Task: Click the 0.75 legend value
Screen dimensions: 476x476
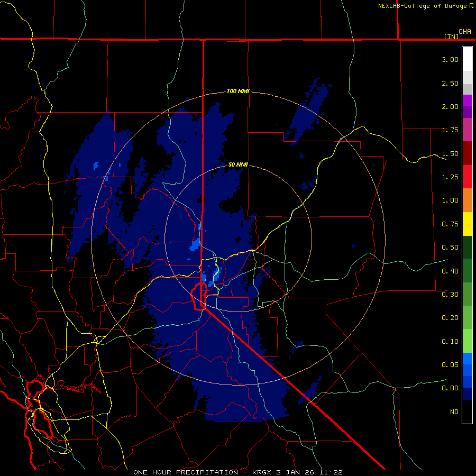Action: click(x=450, y=224)
